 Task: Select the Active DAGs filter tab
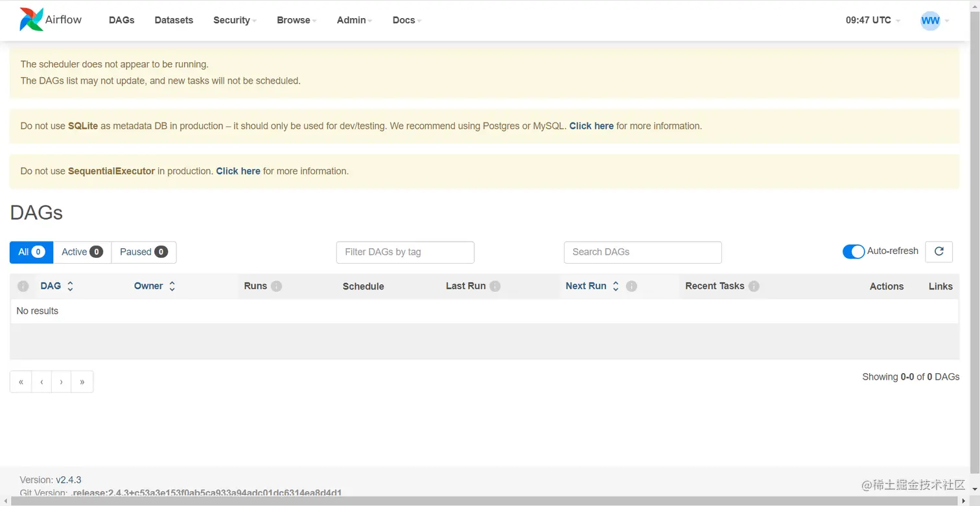[82, 252]
